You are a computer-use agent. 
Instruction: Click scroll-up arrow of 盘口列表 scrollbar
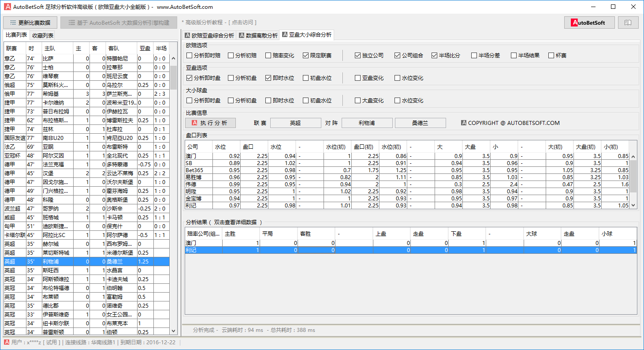click(x=633, y=156)
